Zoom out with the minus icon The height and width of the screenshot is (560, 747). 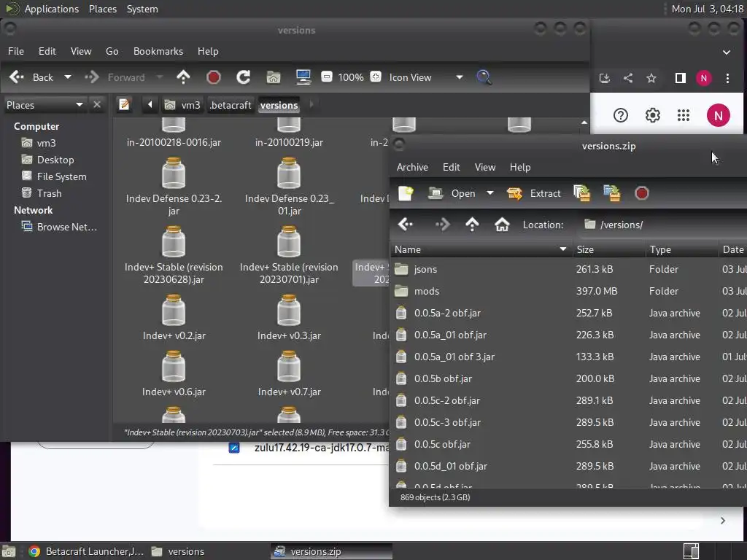327,77
